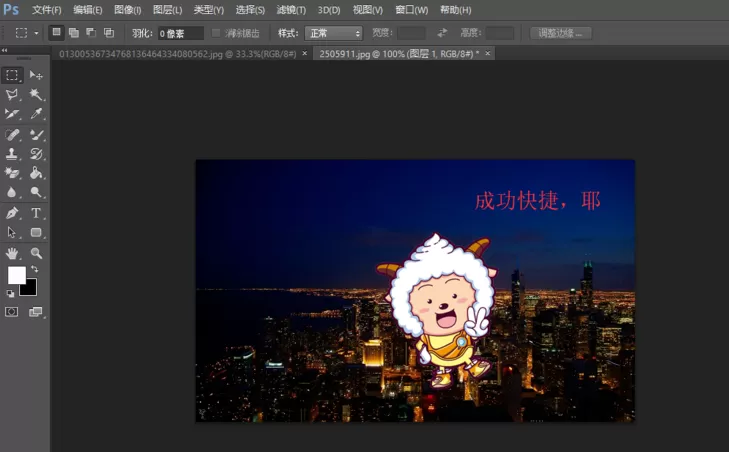The height and width of the screenshot is (452, 729).
Task: Click the 羽化 feather input field
Action: [x=181, y=33]
